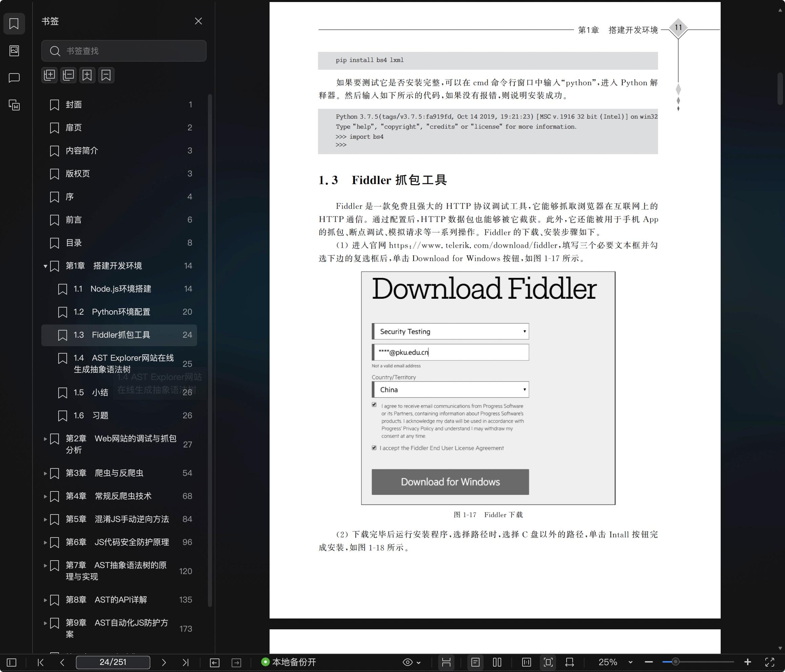This screenshot has height=672, width=785.
Task: Open 1.6 习题 bookmark
Action: point(119,416)
